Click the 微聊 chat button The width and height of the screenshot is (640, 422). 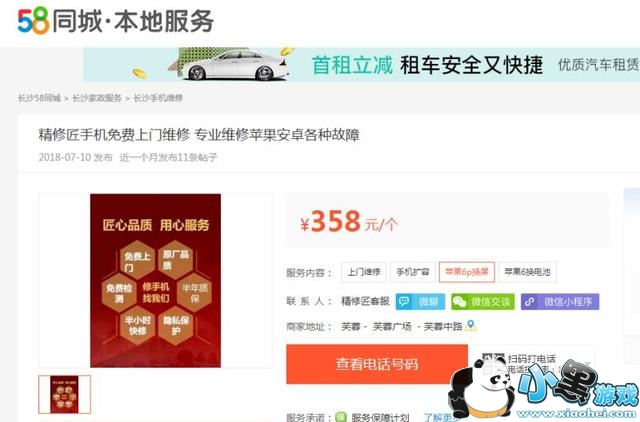(x=420, y=302)
